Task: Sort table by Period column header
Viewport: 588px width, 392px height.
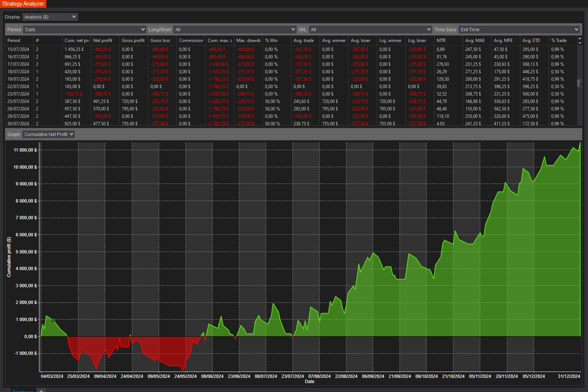Action: (x=19, y=41)
